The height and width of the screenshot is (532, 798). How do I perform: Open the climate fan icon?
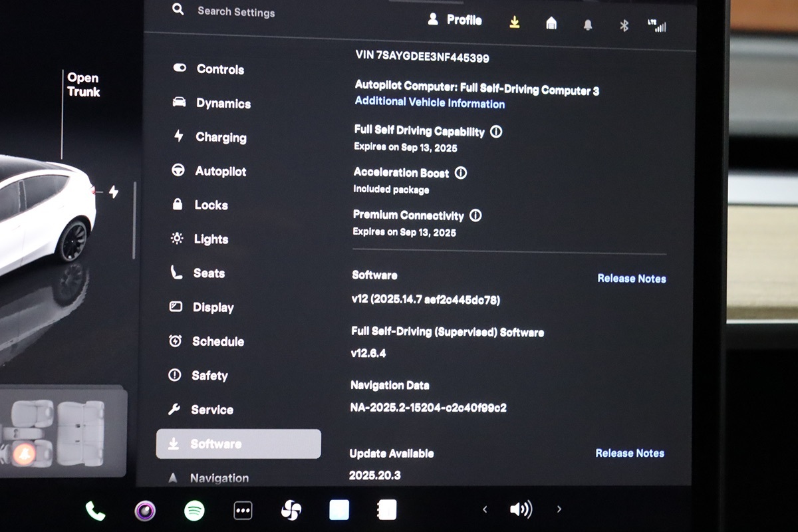[291, 511]
